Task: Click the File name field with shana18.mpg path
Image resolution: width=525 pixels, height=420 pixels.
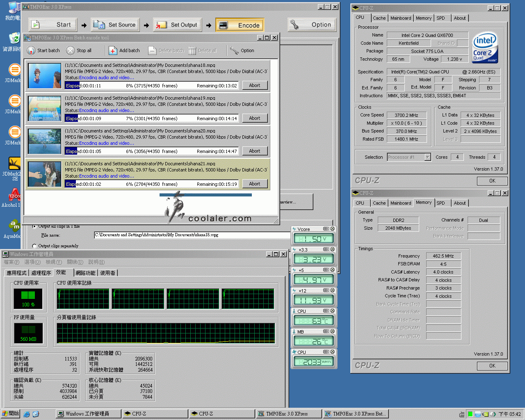Action: point(192,235)
